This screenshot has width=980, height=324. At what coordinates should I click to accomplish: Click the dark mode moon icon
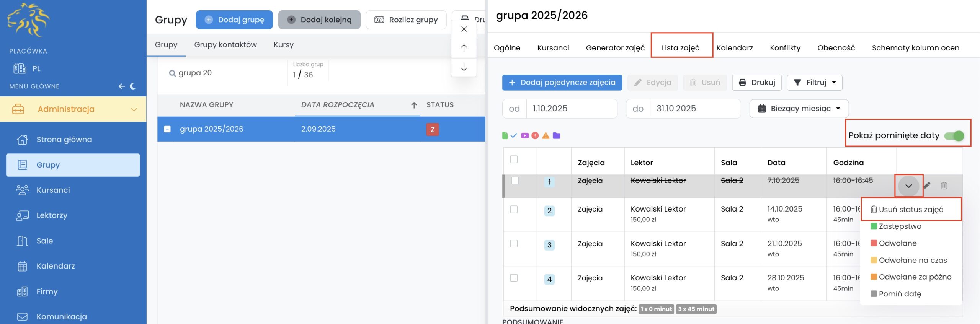(133, 86)
